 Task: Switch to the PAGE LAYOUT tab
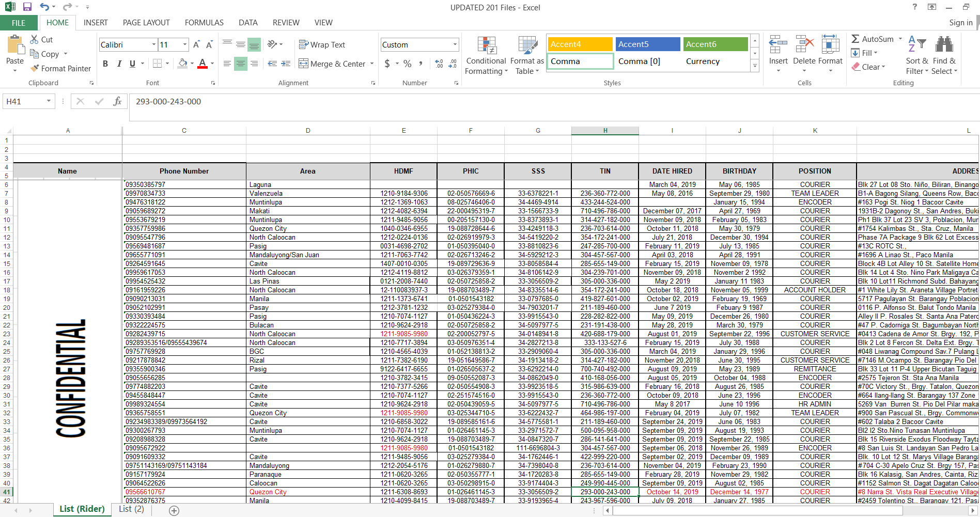click(146, 23)
